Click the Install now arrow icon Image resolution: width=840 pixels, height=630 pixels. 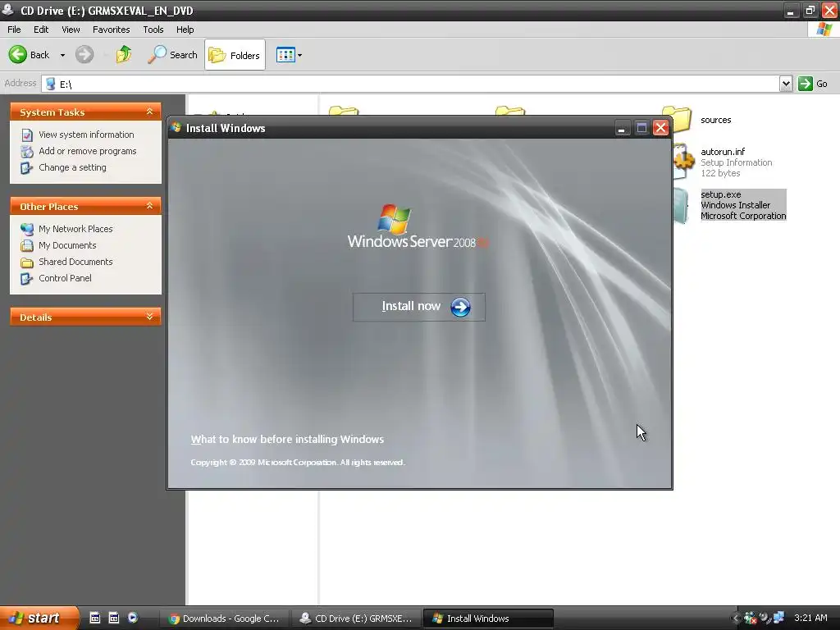click(x=460, y=307)
